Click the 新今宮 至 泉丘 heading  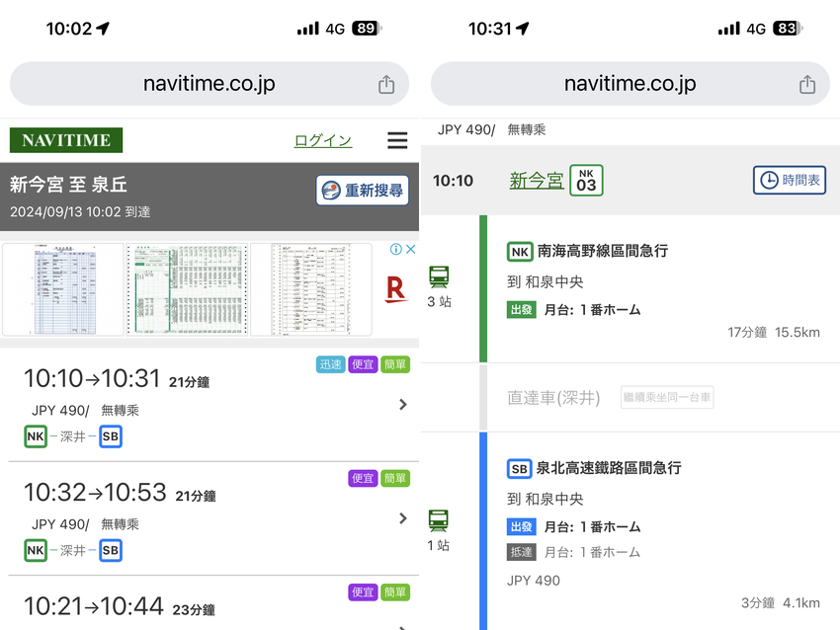(68, 185)
